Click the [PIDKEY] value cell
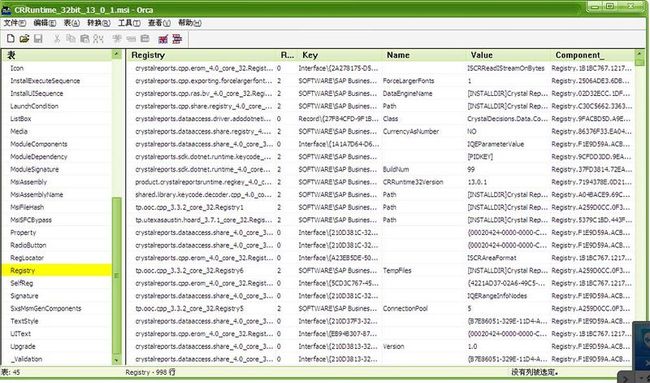650x383 pixels. click(x=480, y=157)
